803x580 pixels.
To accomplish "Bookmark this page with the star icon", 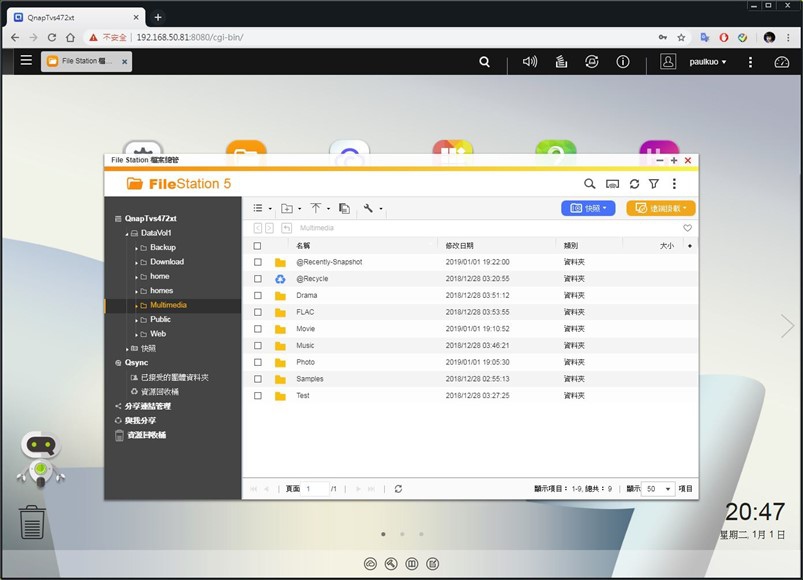I will (681, 37).
